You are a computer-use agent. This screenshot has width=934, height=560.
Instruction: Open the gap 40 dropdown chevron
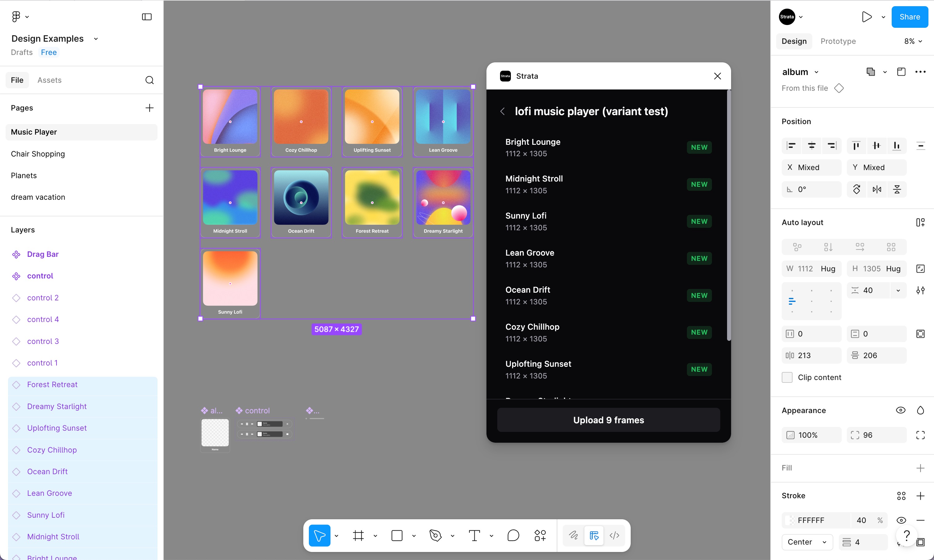click(x=898, y=290)
